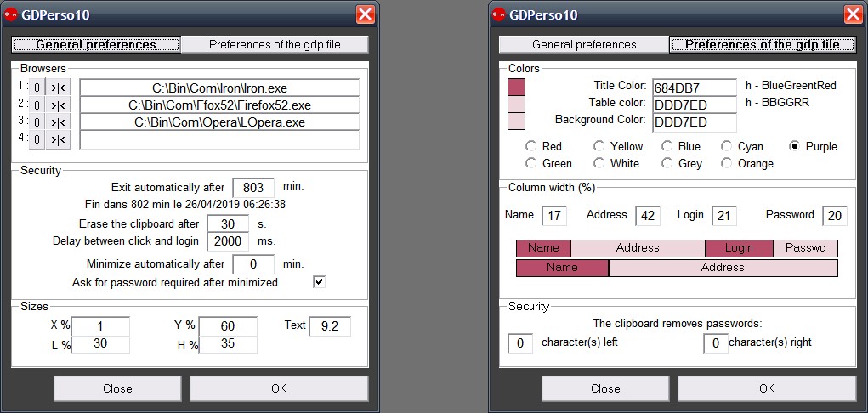
Task: Click the L % size field
Action: click(100, 344)
